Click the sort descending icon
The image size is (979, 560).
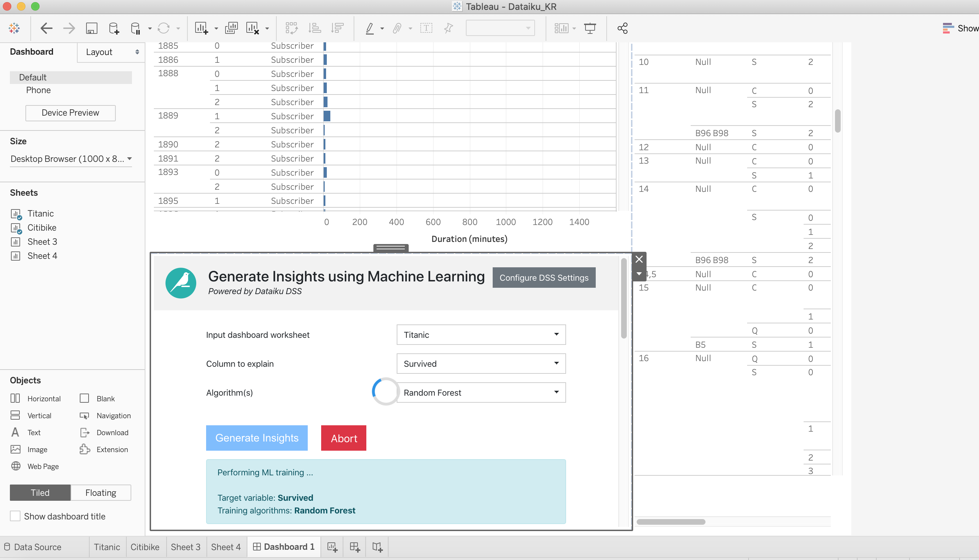[337, 28]
